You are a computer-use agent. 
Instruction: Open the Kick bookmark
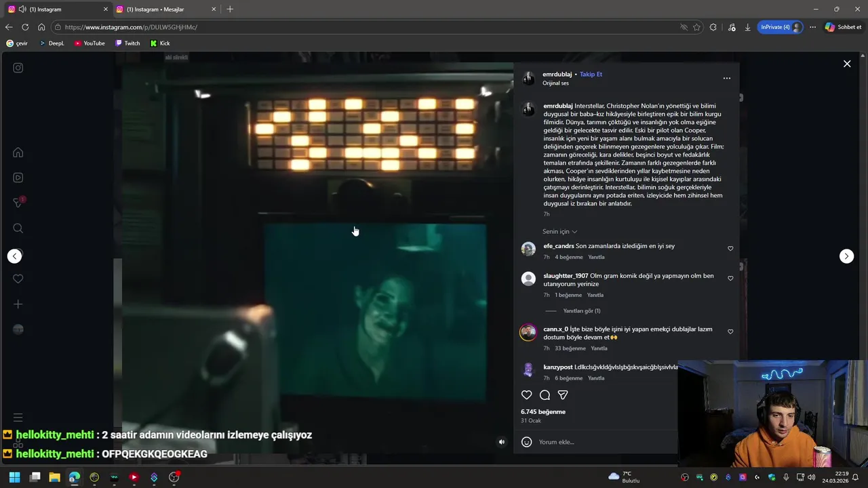pos(160,43)
